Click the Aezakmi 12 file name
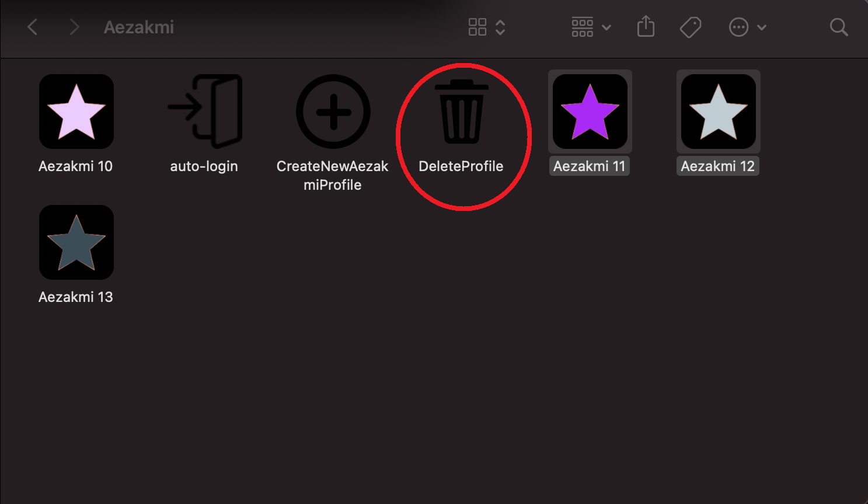868x504 pixels. point(718,166)
